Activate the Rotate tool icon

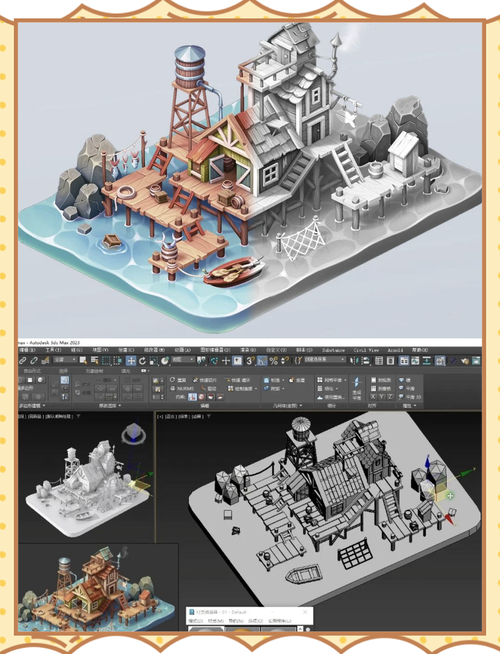142,360
